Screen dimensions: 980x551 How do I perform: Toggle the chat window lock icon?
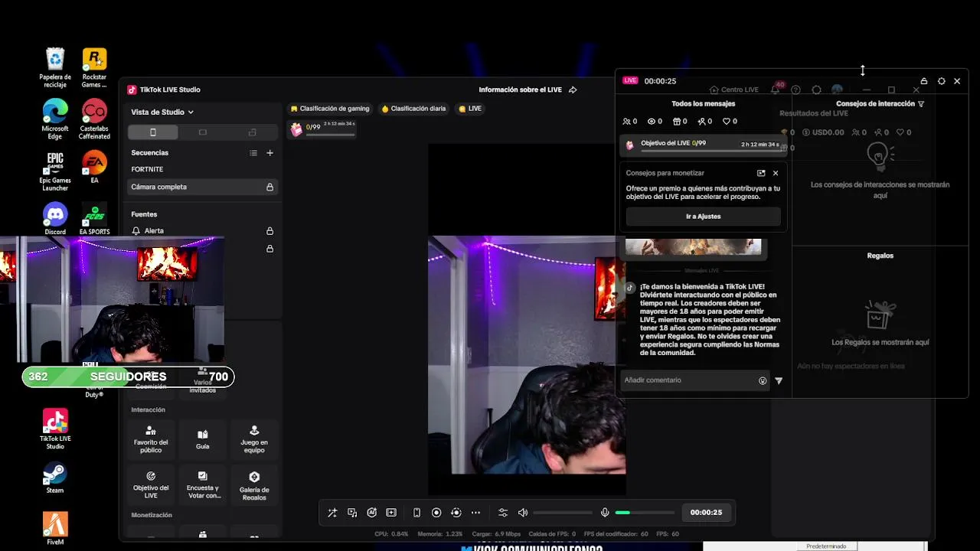(x=924, y=81)
